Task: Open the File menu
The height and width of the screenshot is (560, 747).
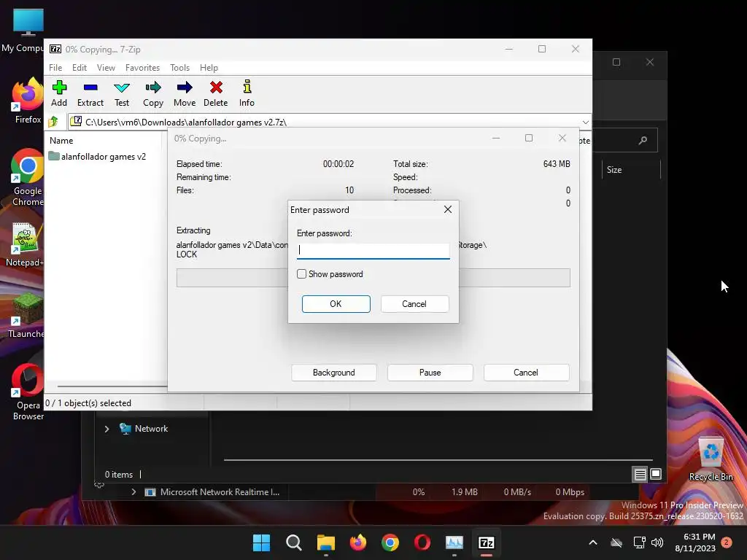Action: 55,68
